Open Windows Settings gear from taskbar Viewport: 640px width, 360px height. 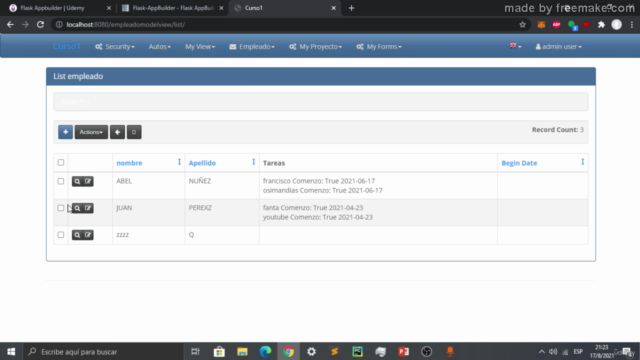pos(311,351)
